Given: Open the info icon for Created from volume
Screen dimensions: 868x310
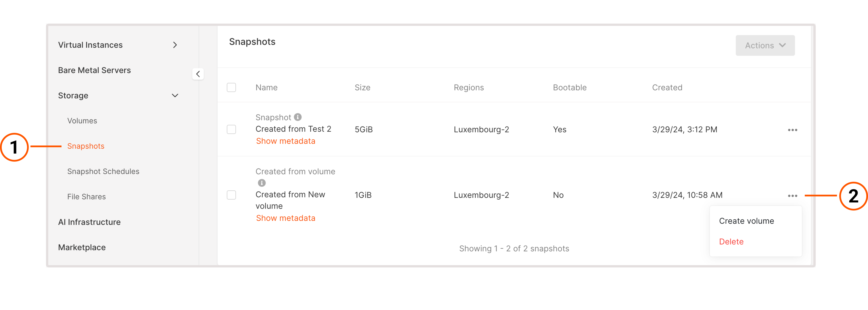Looking at the screenshot, I should [x=262, y=183].
